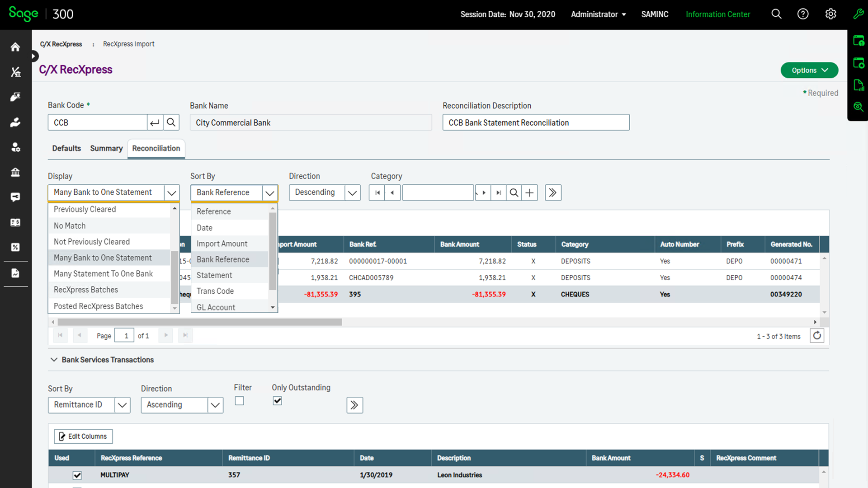Click the Category go double-arrow button
868x488 pixels.
[553, 193]
